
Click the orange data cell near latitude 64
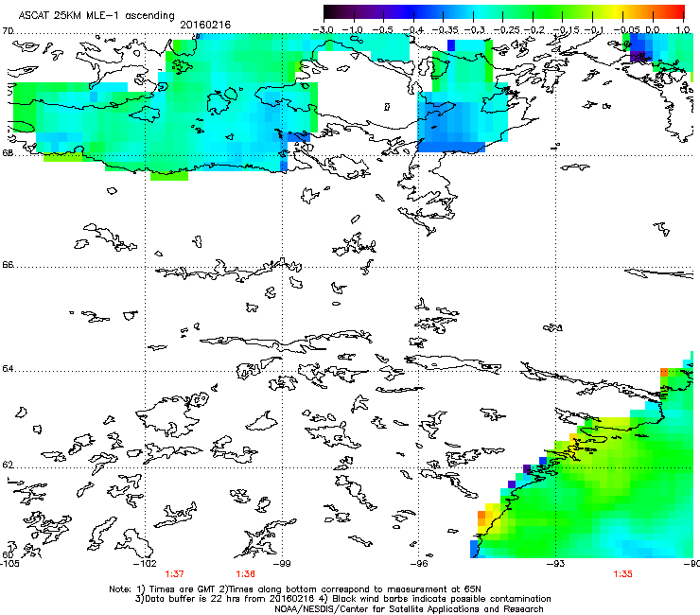coord(664,372)
